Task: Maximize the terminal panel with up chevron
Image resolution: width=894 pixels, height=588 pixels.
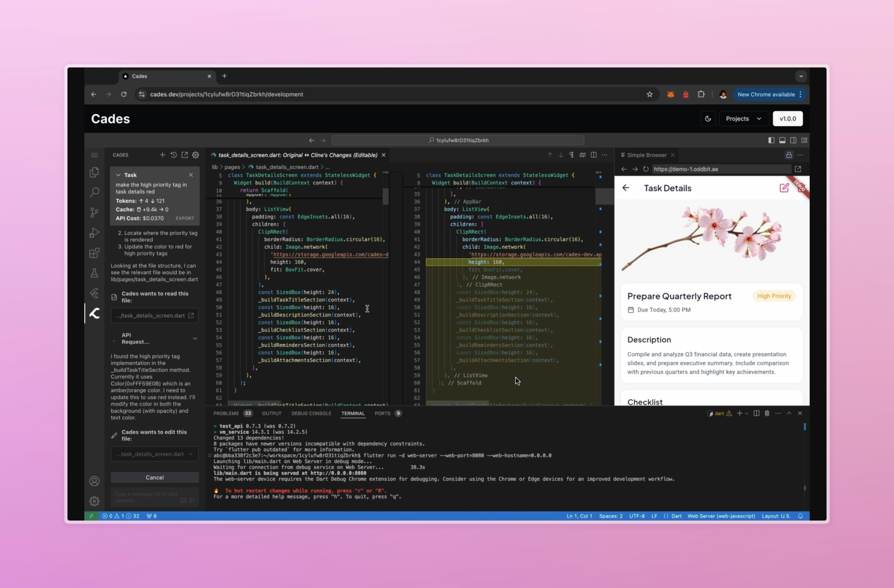Action: tap(789, 413)
